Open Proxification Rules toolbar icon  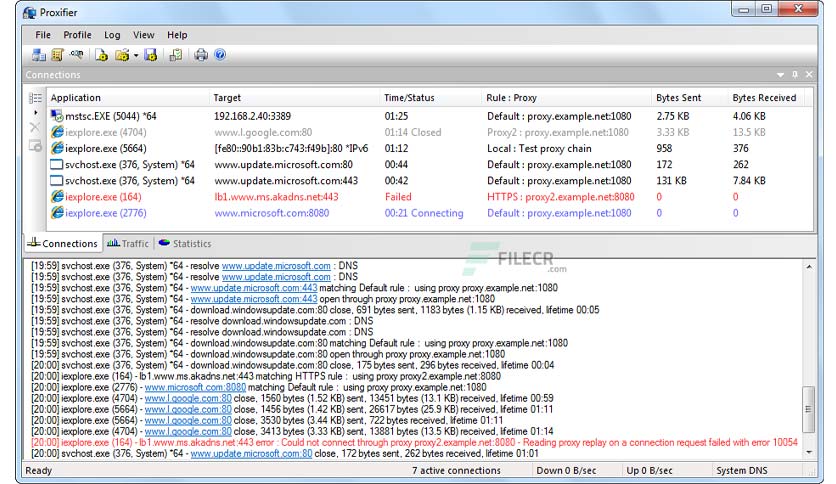tap(57, 55)
